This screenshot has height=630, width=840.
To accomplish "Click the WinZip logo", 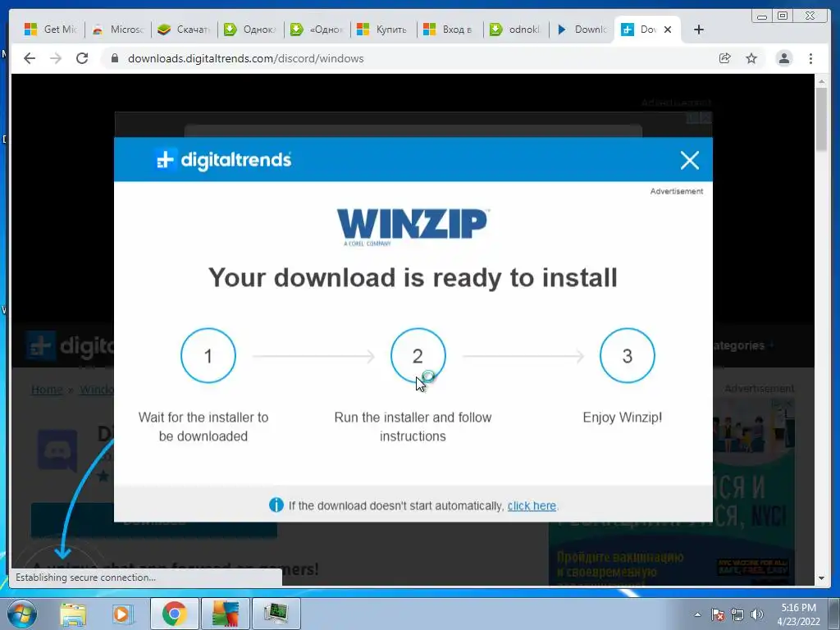I will click(x=413, y=226).
